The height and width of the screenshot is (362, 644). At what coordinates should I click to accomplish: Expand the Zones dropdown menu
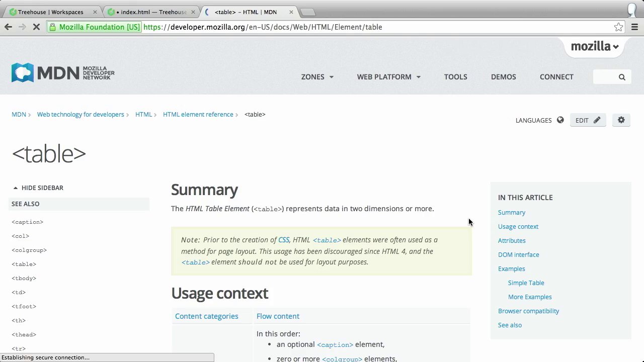(317, 77)
